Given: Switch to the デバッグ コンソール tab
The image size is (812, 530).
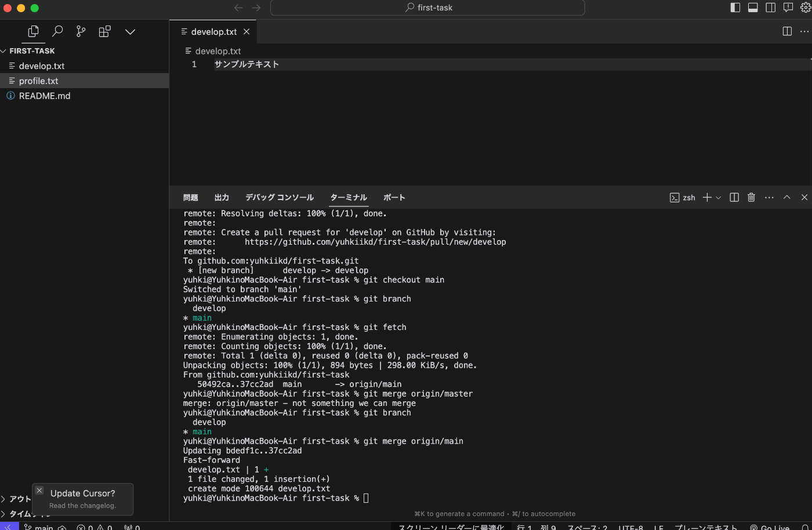Looking at the screenshot, I should [280, 198].
